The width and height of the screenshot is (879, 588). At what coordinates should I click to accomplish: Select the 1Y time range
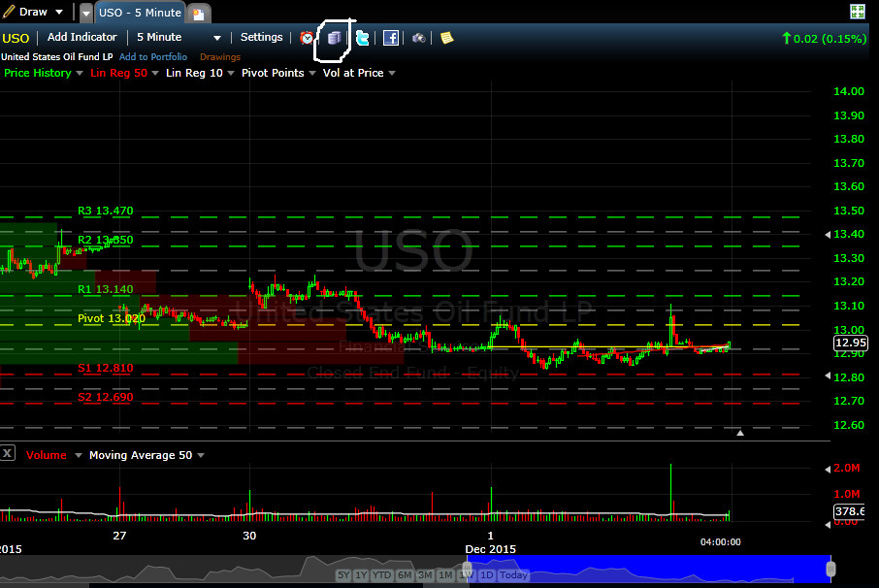click(361, 575)
